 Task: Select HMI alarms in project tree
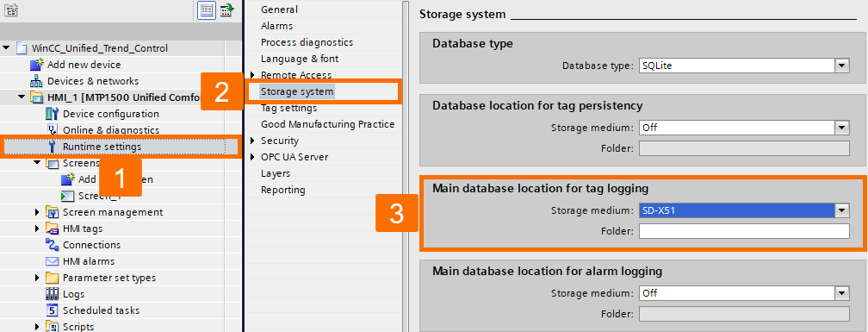[x=89, y=261]
